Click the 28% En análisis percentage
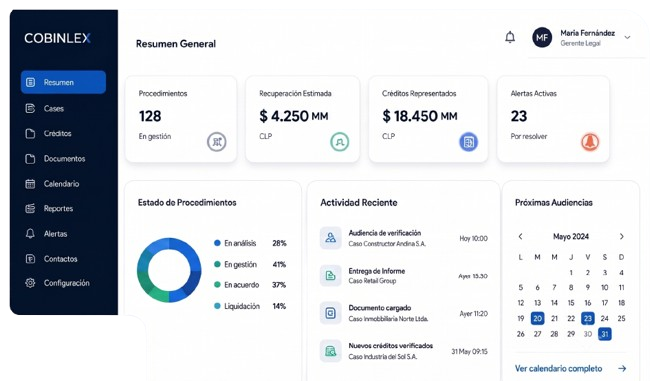The height and width of the screenshot is (381, 656). click(x=279, y=243)
